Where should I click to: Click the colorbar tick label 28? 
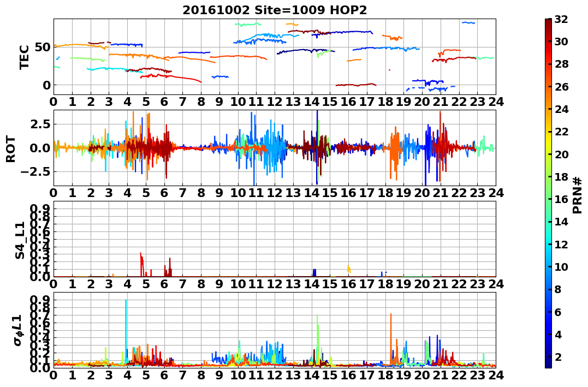[561, 64]
